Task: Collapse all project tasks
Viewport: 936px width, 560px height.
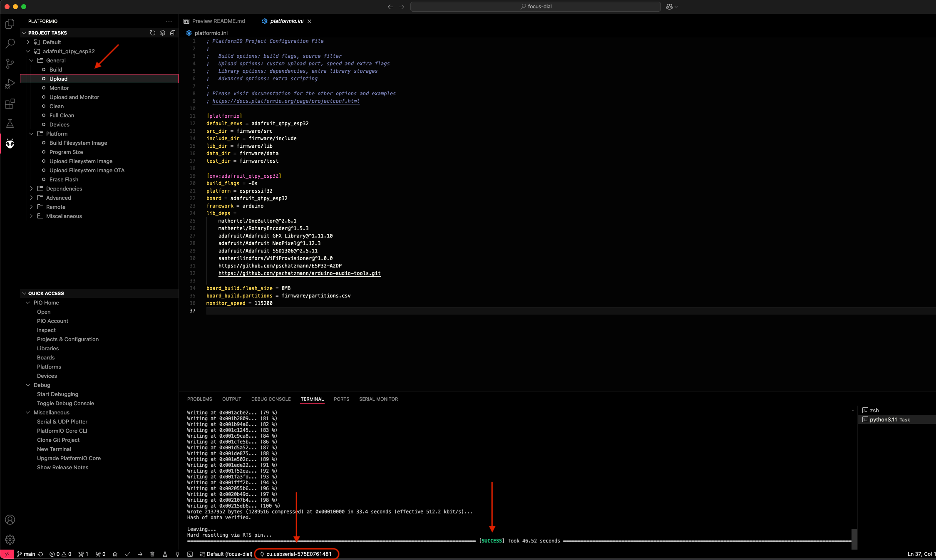Action: [173, 33]
